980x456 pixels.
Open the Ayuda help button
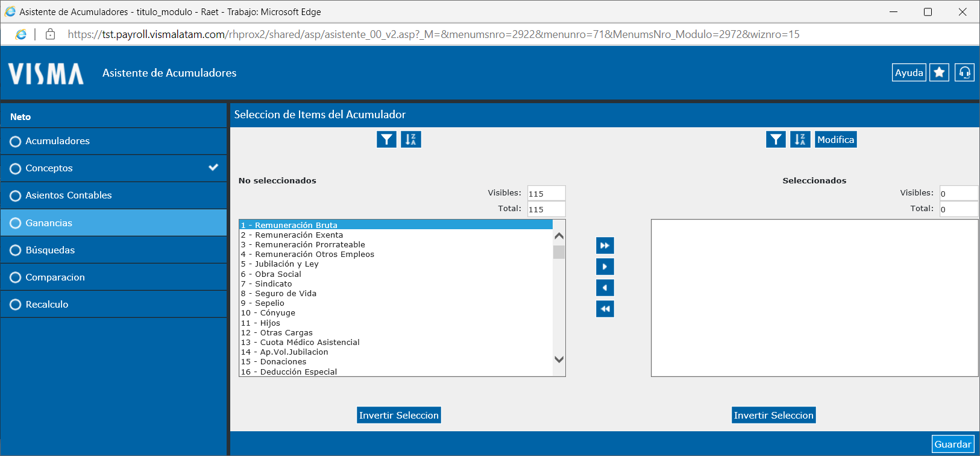pos(909,72)
